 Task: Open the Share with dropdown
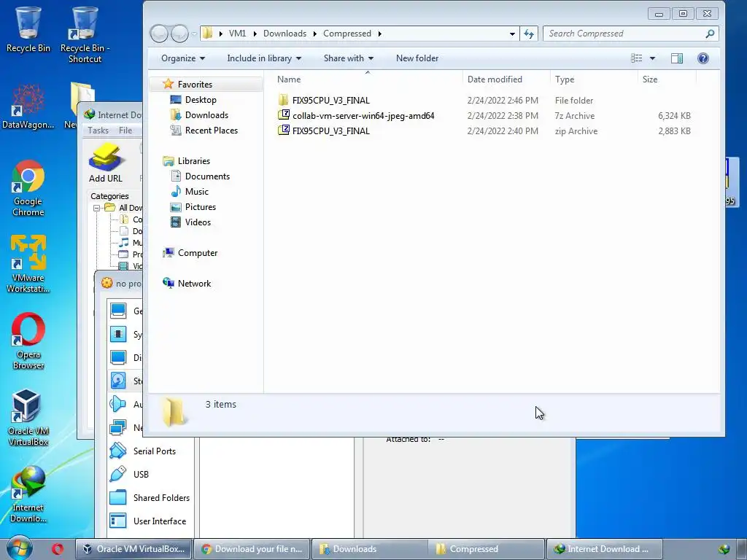(x=348, y=58)
